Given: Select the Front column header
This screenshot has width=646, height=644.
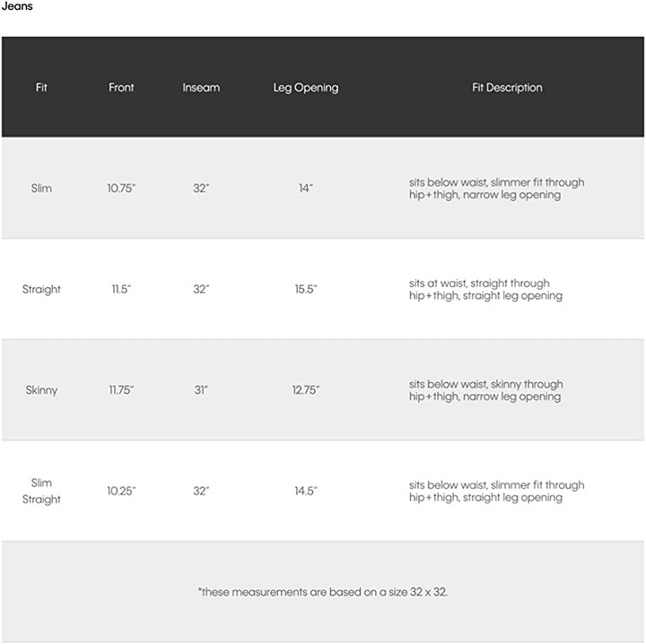Looking at the screenshot, I should (x=121, y=87).
